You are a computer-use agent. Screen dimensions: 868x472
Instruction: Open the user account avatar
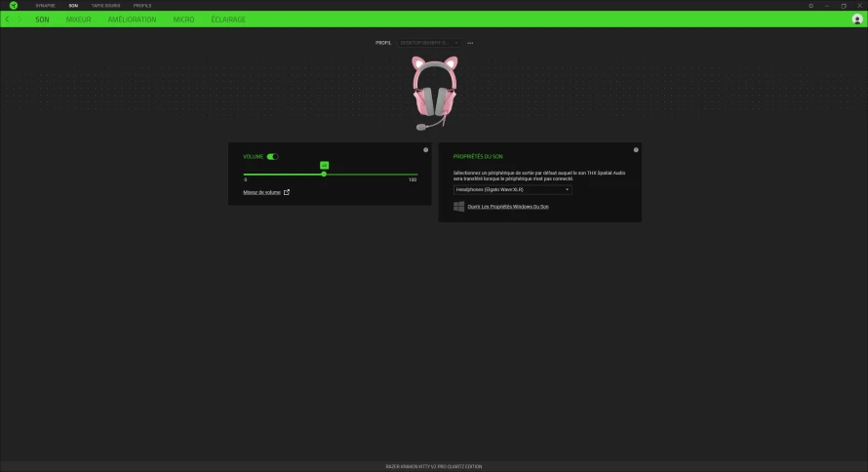coord(857,20)
